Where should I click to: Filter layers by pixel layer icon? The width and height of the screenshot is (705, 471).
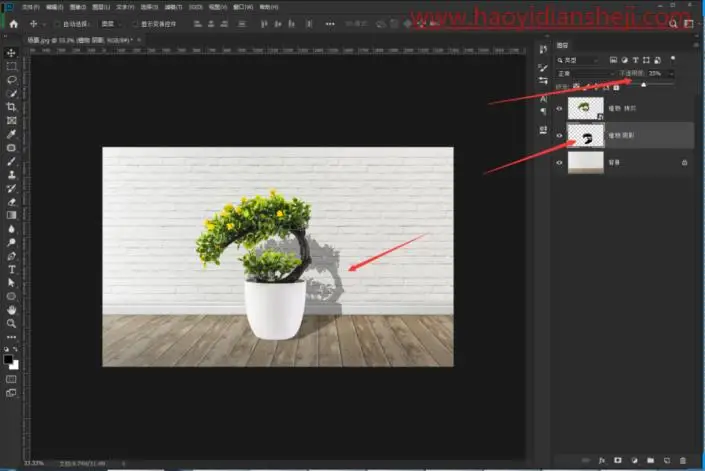click(x=613, y=60)
